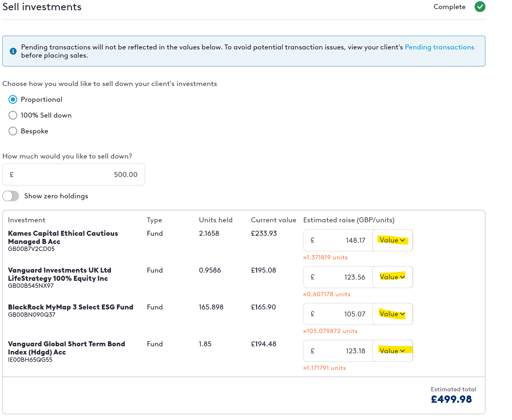
Task: Click the green Complete checkmark icon
Action: [x=480, y=7]
